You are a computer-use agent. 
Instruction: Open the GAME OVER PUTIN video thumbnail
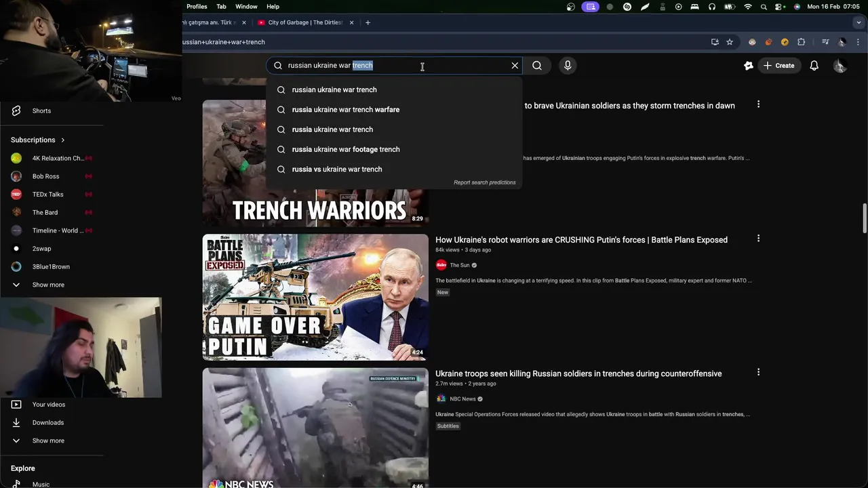tap(315, 297)
